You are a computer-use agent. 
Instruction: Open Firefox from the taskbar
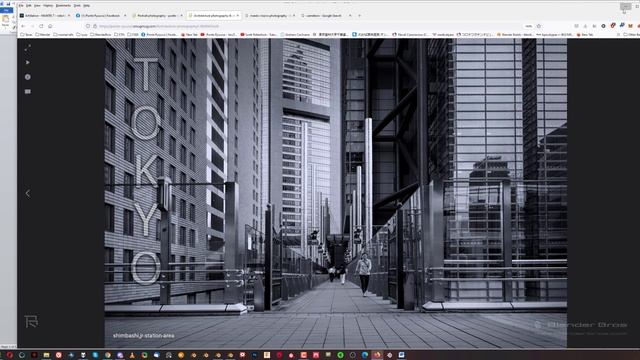[377, 355]
